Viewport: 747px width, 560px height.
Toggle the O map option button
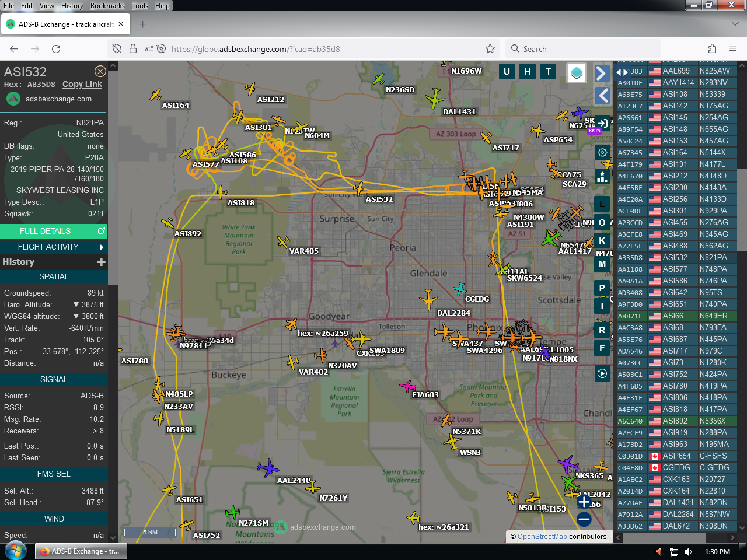coord(602,222)
